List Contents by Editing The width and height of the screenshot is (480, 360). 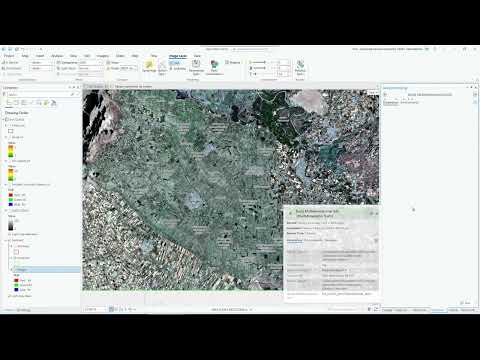tap(31, 103)
